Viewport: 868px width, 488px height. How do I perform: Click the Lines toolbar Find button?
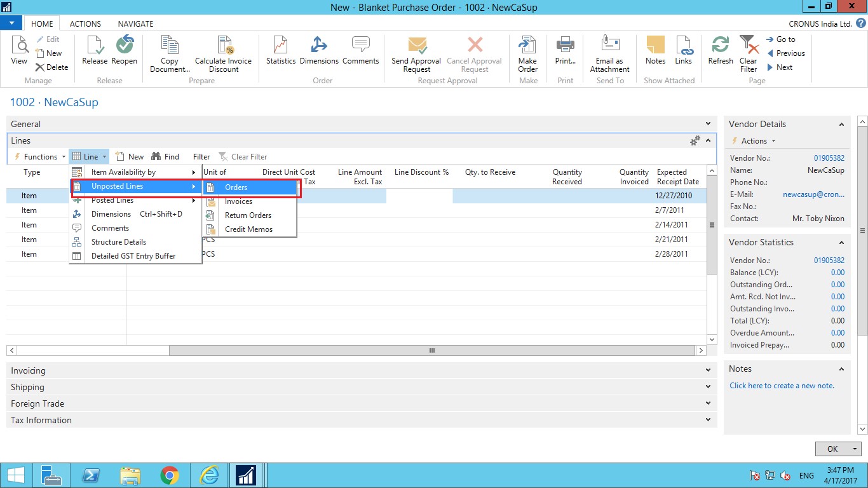coord(165,157)
